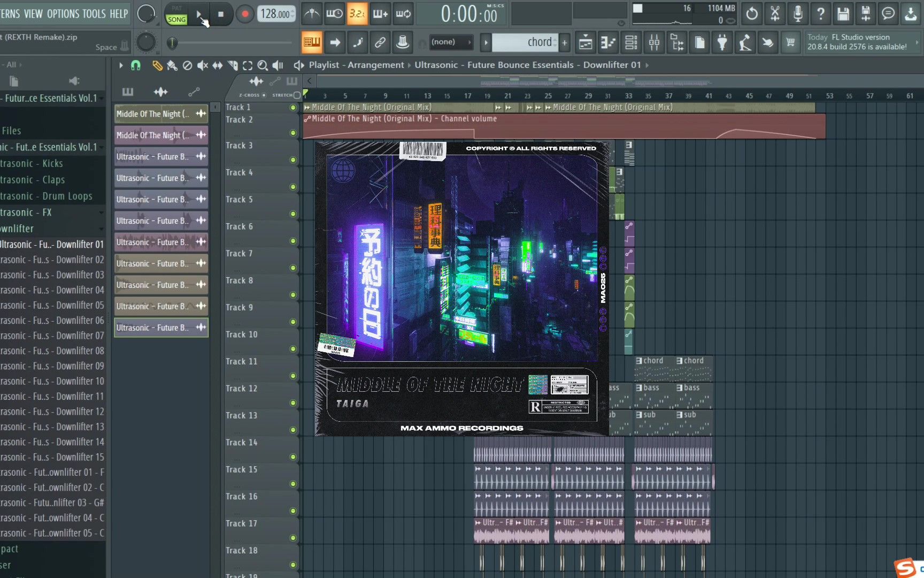Toggle the countdown before recording

357,14
